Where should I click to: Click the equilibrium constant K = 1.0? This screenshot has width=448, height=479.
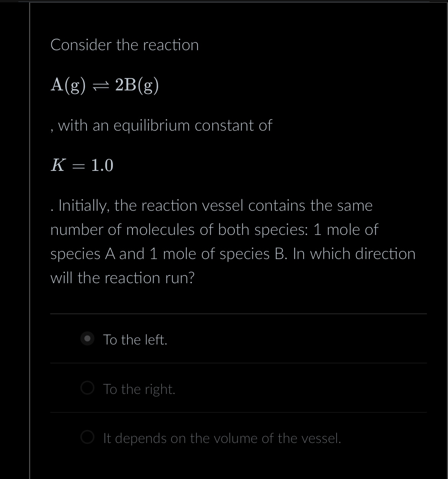(x=82, y=166)
